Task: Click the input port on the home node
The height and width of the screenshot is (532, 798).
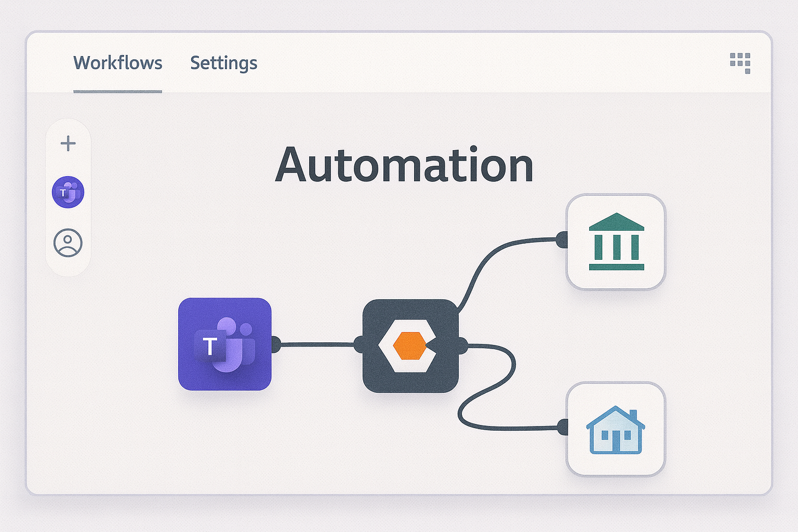Action: pyautogui.click(x=563, y=427)
